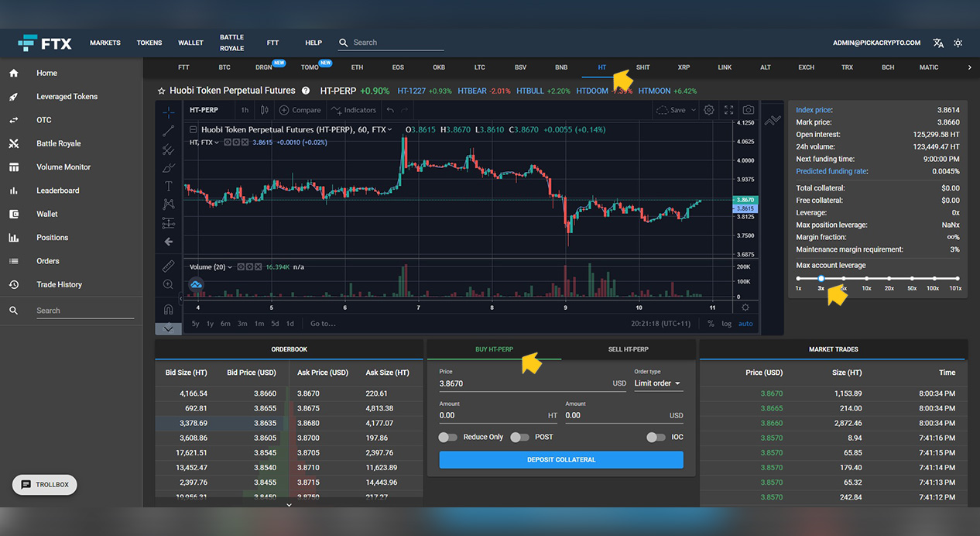Open help question mark next to Futures title
This screenshot has height=536, width=980.
coord(306,91)
